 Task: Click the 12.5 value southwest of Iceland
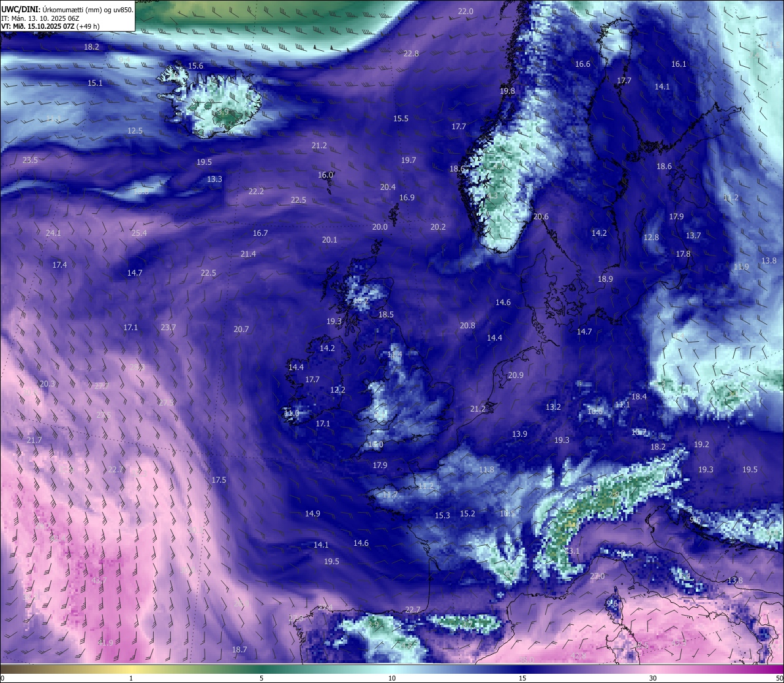coord(135,130)
